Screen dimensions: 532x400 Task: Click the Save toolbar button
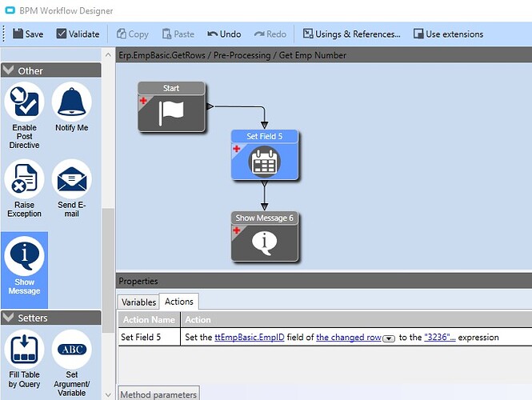pos(28,34)
